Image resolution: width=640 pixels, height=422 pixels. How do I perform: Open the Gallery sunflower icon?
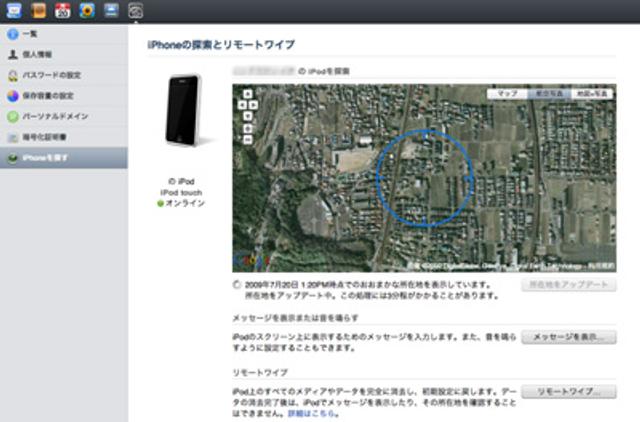(87, 10)
